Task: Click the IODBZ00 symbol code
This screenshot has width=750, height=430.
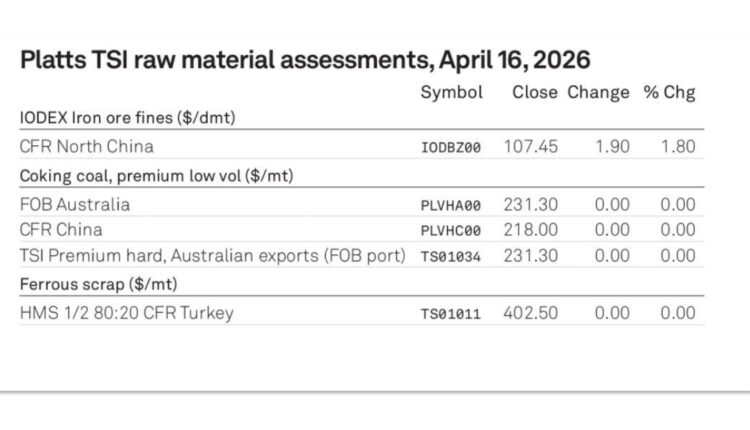Action: click(451, 147)
